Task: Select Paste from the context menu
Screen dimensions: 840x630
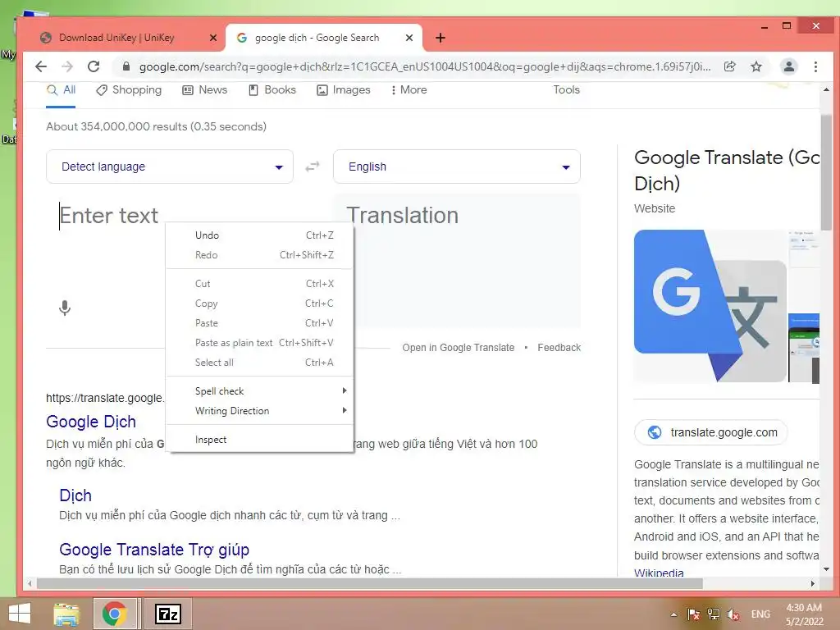Action: click(260, 323)
